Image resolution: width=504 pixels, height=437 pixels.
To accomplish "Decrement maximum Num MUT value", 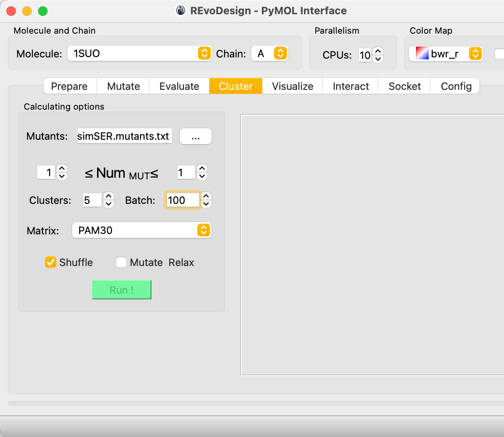I will coord(202,176).
